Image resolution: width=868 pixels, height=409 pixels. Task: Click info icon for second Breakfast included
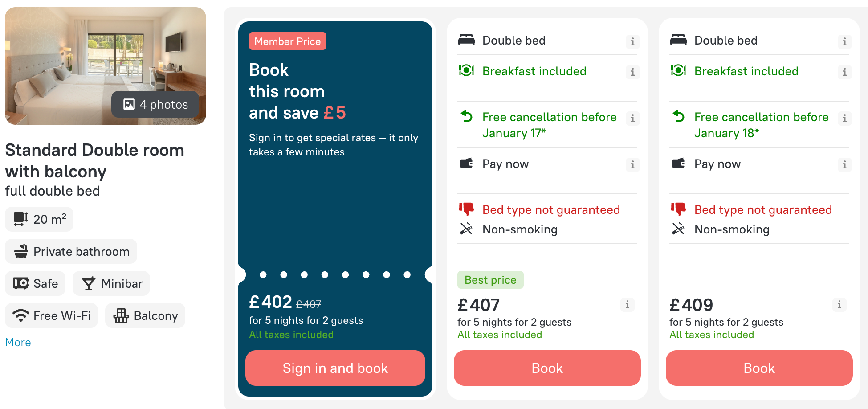click(844, 72)
